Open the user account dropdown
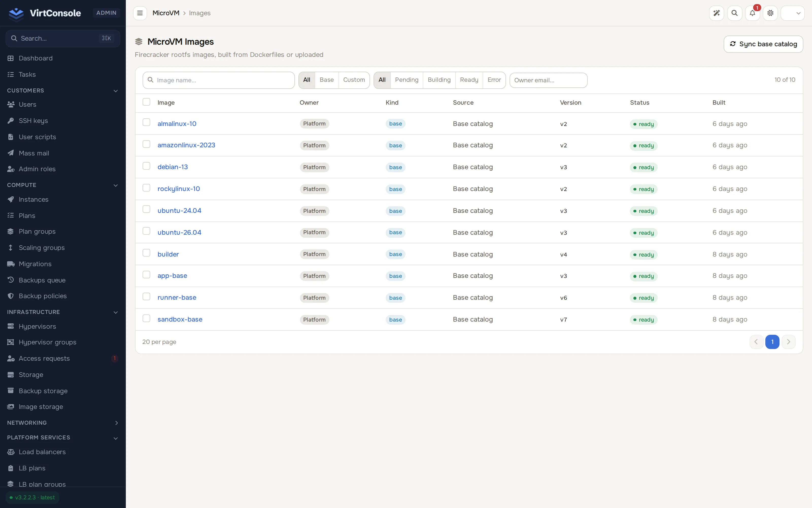The height and width of the screenshot is (508, 812). pyautogui.click(x=792, y=13)
